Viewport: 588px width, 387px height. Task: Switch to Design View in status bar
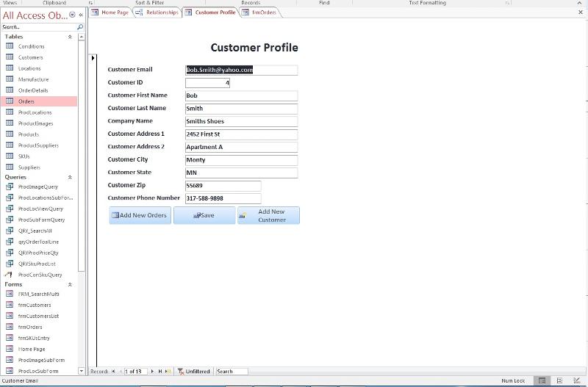(577, 380)
